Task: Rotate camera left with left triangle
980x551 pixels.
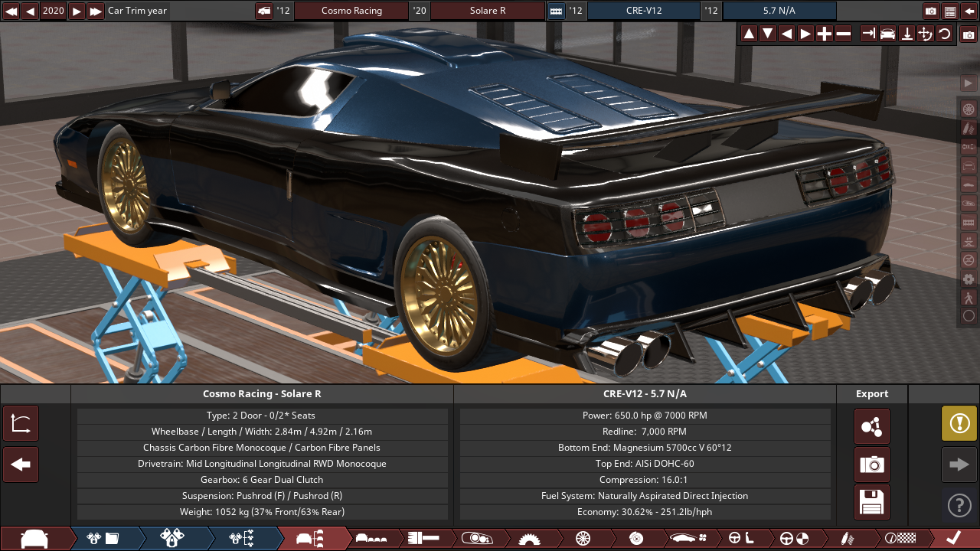Action: click(x=786, y=34)
